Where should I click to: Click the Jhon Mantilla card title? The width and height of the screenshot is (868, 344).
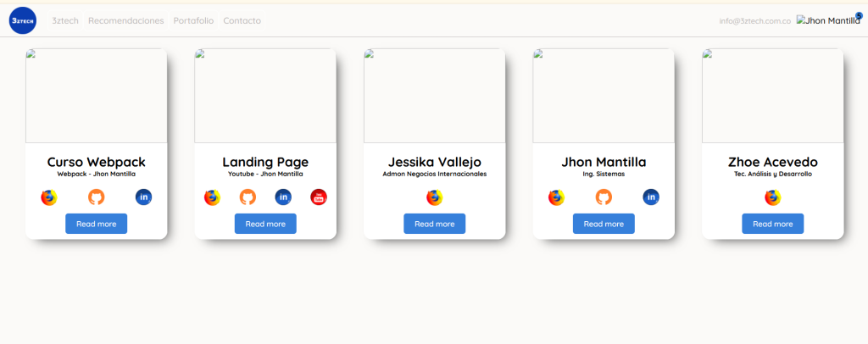click(604, 162)
